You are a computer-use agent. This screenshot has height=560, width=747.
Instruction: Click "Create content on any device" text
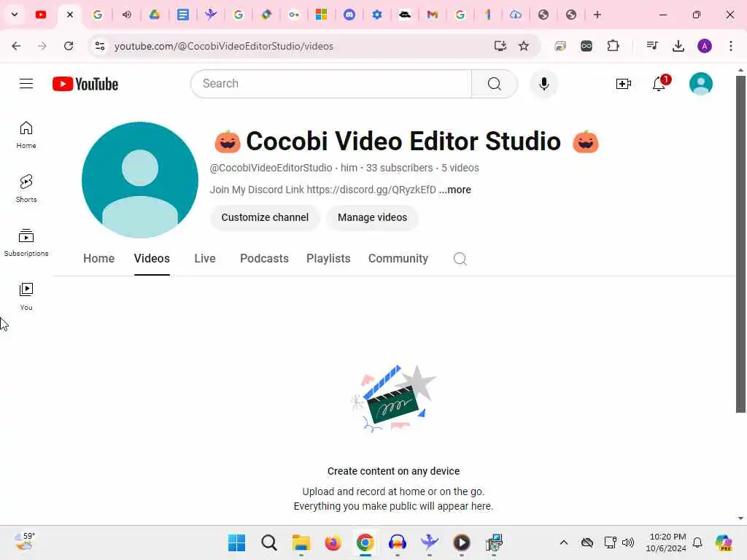click(393, 471)
